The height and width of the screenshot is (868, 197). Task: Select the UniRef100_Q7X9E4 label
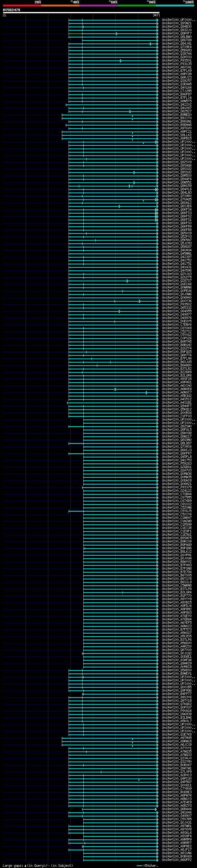tap(177, 47)
